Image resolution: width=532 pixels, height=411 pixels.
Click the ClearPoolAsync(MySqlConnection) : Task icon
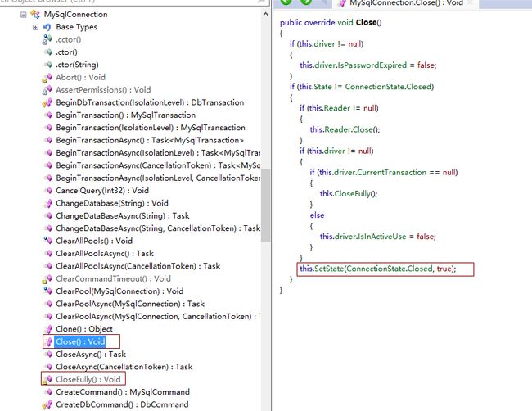click(x=48, y=304)
